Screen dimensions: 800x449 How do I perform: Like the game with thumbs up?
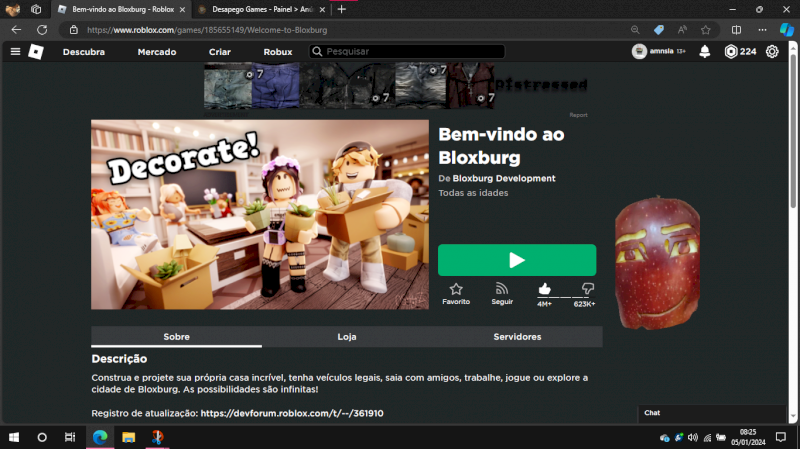tap(544, 289)
